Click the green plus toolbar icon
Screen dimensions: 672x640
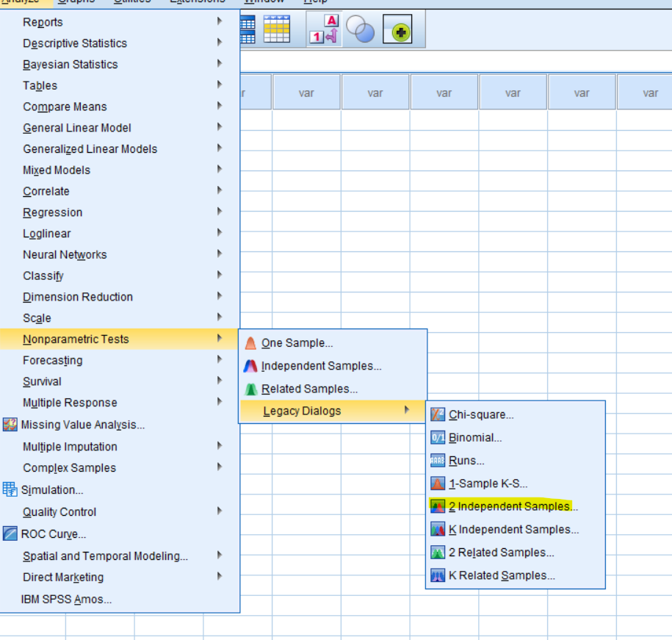(x=397, y=30)
